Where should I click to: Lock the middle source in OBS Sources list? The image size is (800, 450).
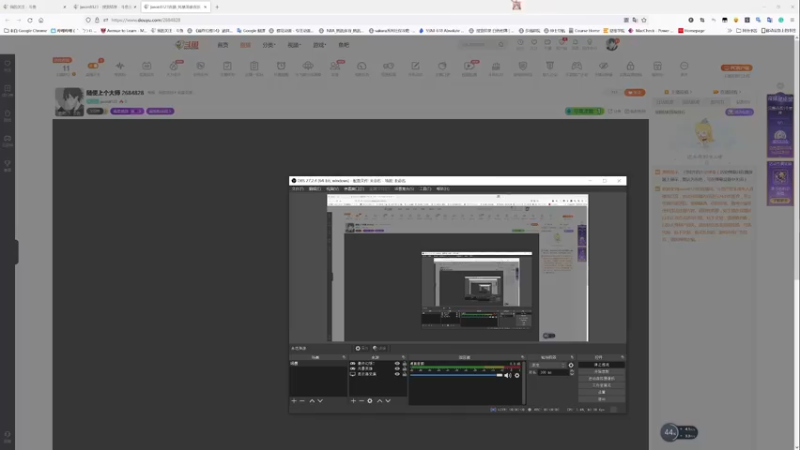point(405,368)
